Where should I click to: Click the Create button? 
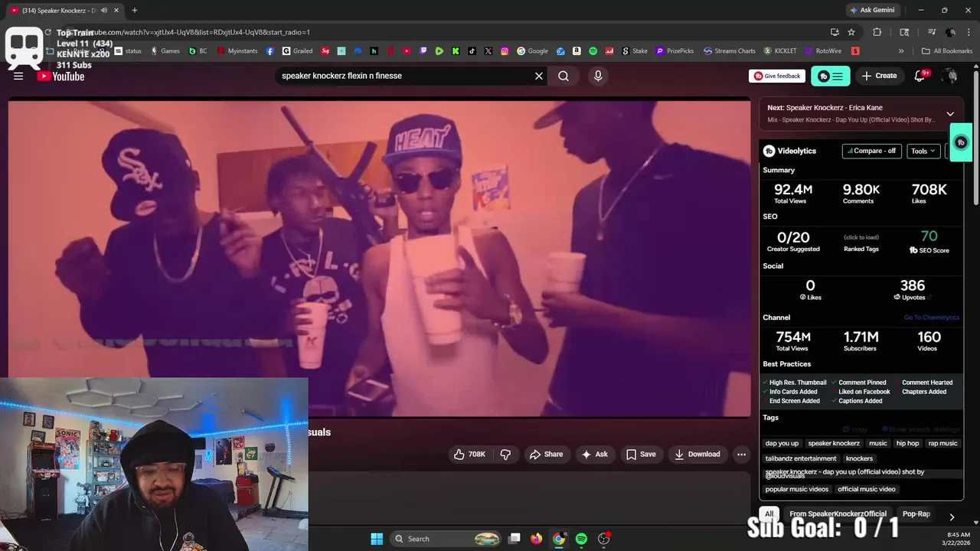coord(879,76)
